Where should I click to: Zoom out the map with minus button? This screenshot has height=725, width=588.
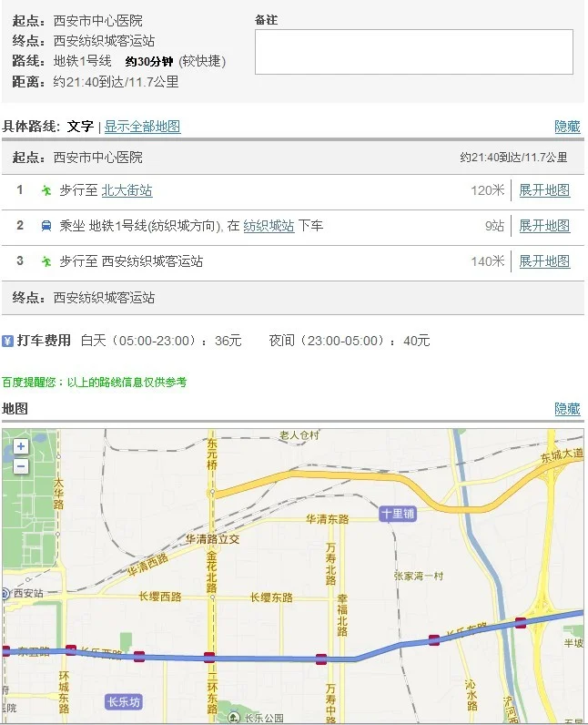coord(21,466)
